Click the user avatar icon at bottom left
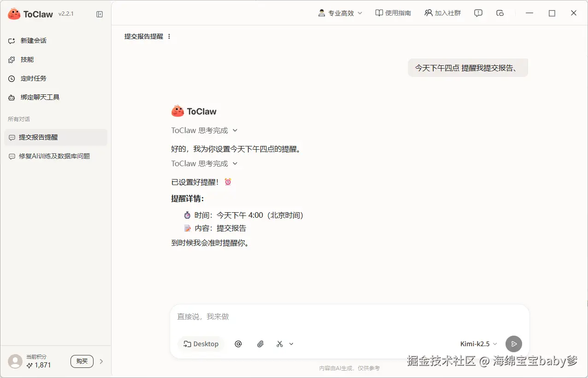The width and height of the screenshot is (588, 378). [x=15, y=361]
